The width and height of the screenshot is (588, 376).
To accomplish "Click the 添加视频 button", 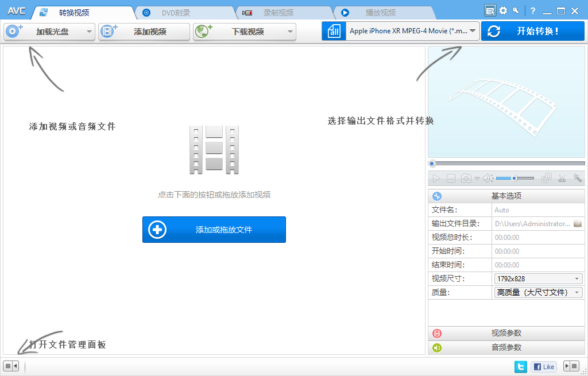I will click(x=144, y=32).
